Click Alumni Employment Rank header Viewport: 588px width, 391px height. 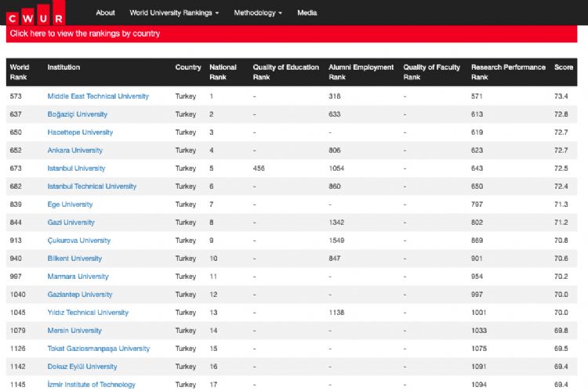(x=361, y=72)
